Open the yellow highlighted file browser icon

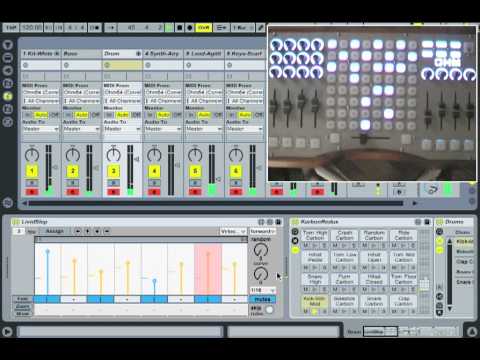8,96
